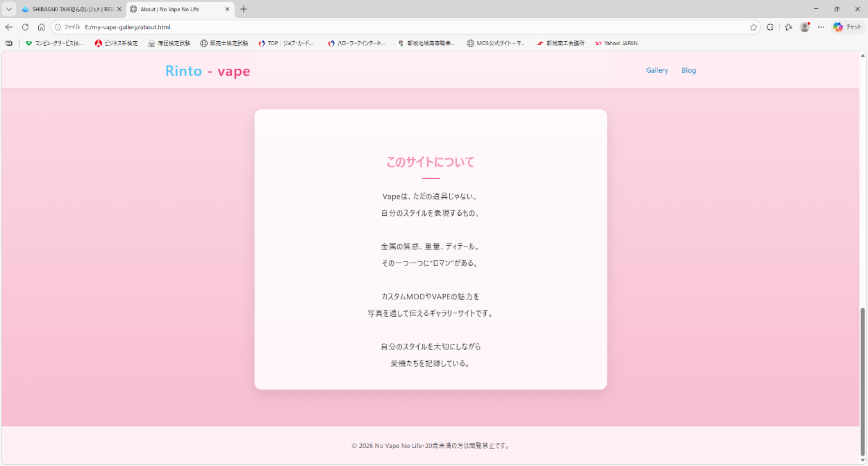Open the Settings and more ellipsis menu
Image resolution: width=868 pixels, height=466 pixels.
point(821,27)
